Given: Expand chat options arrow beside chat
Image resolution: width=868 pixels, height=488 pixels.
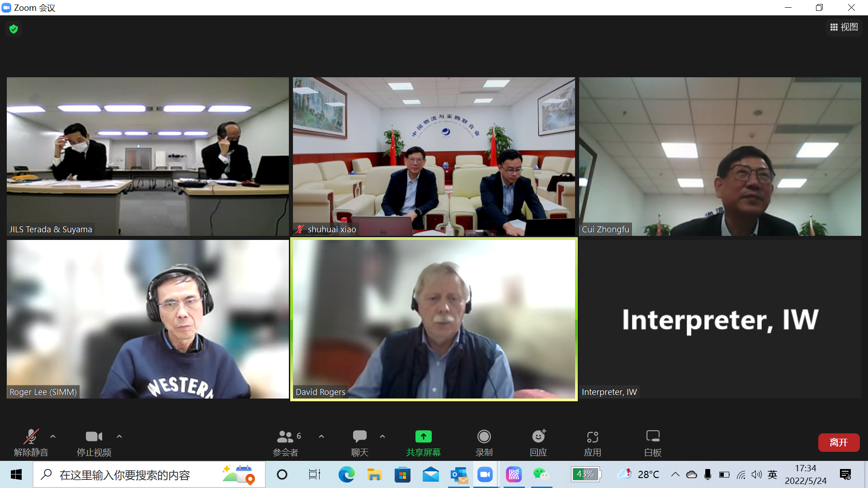Looking at the screenshot, I should tap(382, 436).
